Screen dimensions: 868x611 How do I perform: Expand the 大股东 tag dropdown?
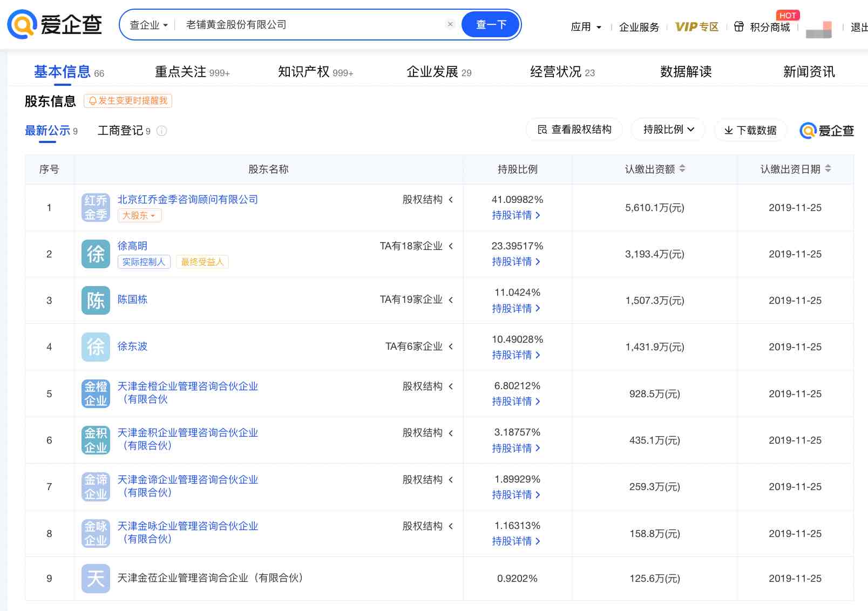tap(139, 215)
